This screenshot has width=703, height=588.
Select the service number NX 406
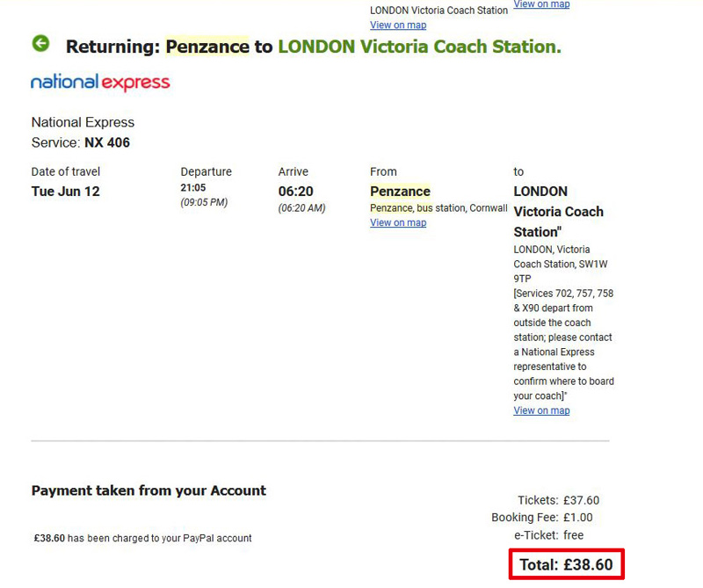coord(107,142)
